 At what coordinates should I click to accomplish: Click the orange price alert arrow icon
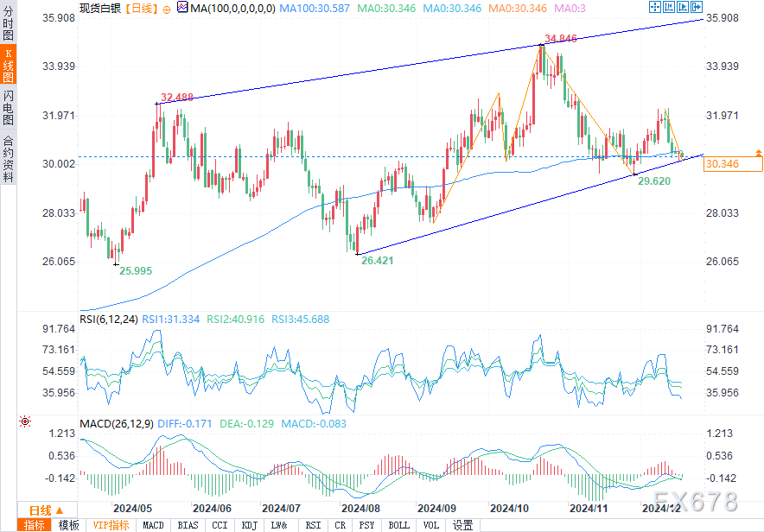[758, 153]
